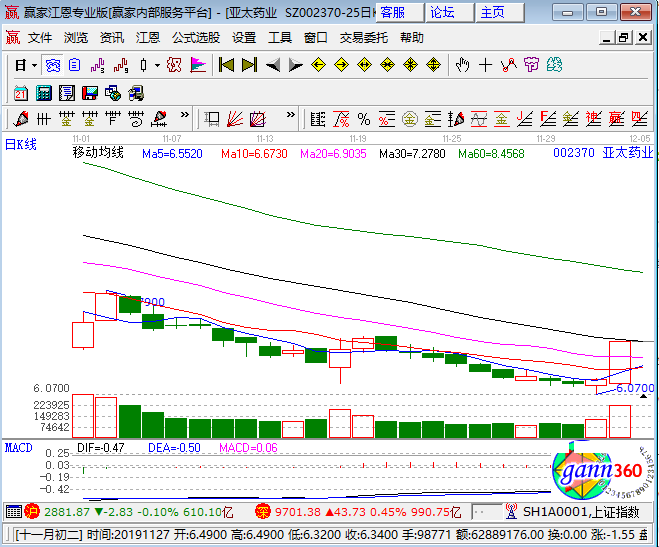Click the 日K线 chart label
659x547 pixels.
(x=21, y=145)
